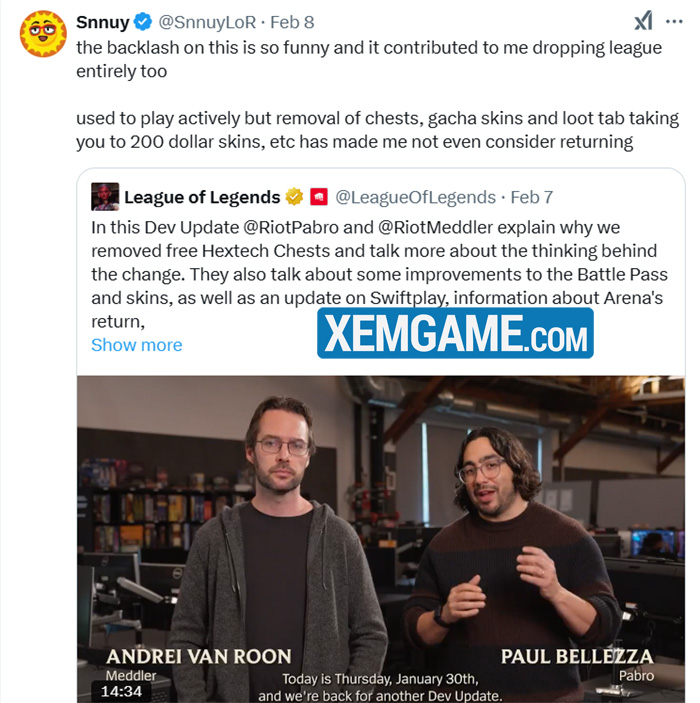Click the red Riot Games affiliation badge

tap(319, 197)
